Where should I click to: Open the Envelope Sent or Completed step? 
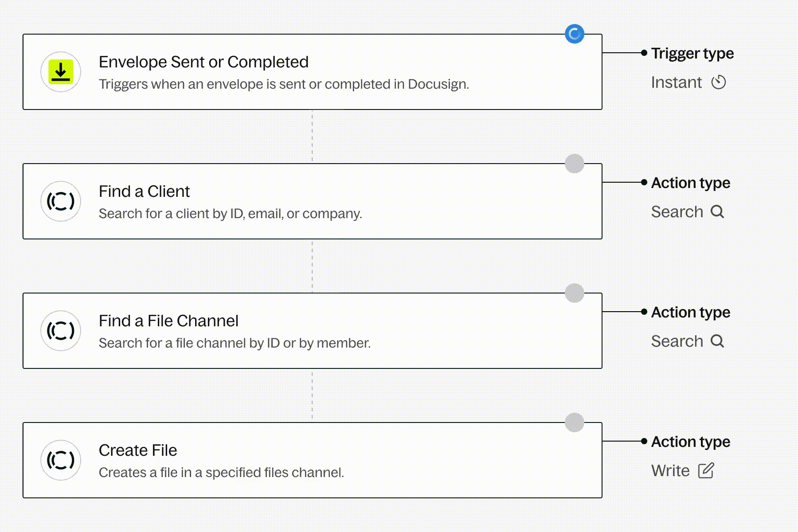point(203,62)
